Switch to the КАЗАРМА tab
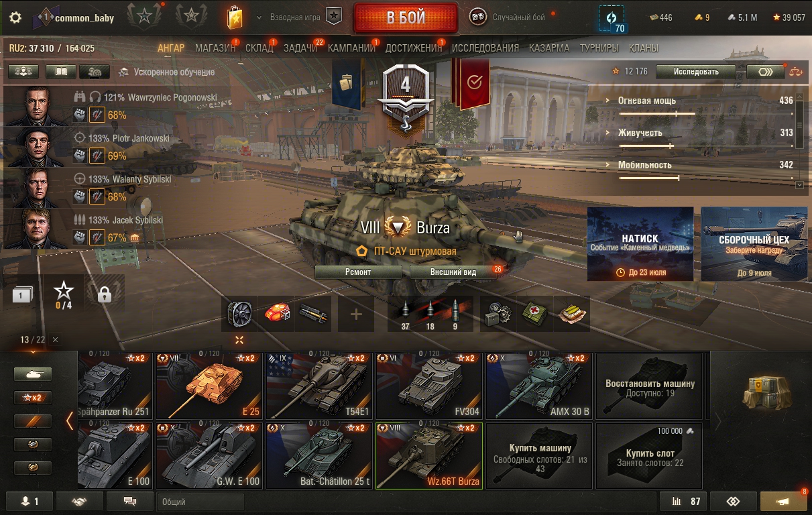The image size is (812, 515). pyautogui.click(x=549, y=48)
